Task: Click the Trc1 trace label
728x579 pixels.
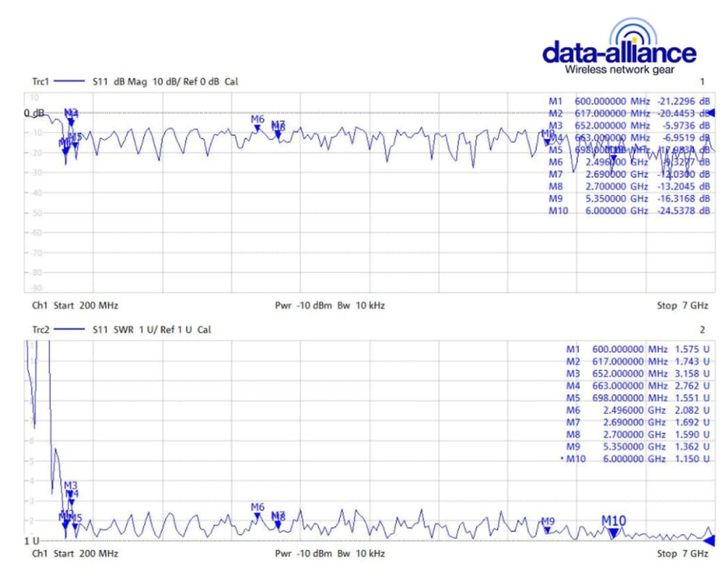Action: tap(41, 82)
